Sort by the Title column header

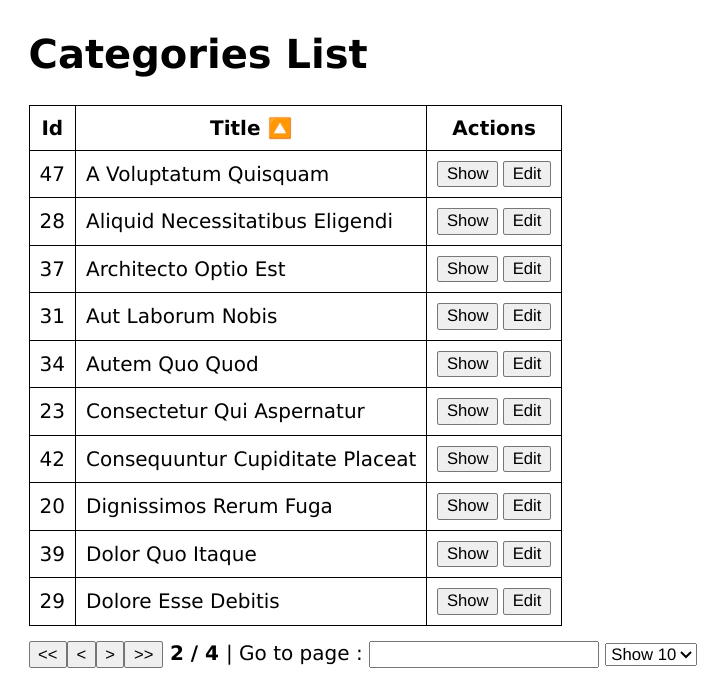tap(235, 128)
